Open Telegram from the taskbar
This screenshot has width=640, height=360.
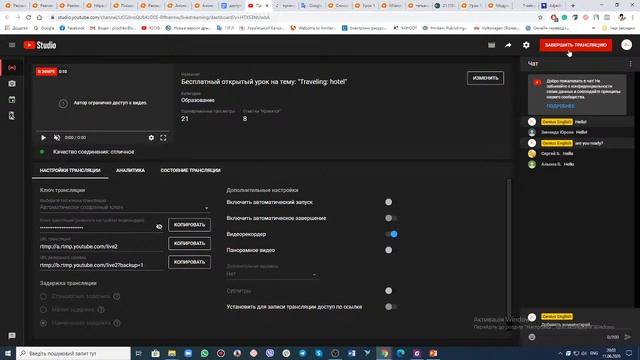point(302,353)
